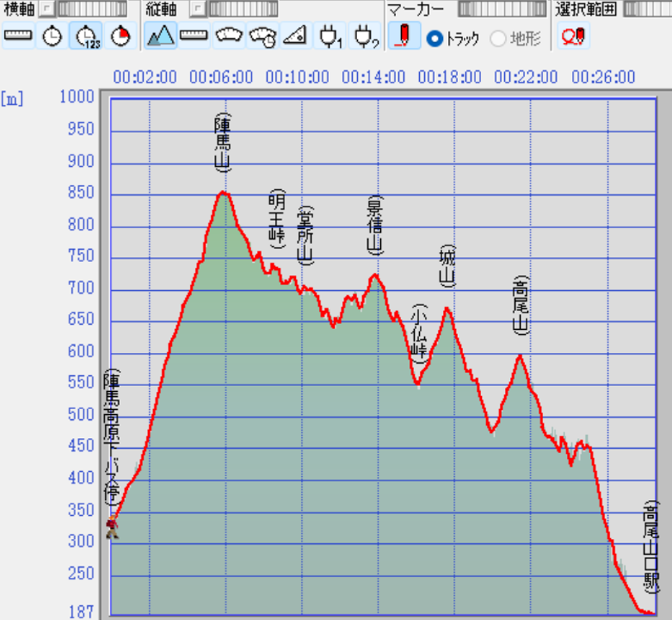This screenshot has height=620, width=672.
Task: Click the 堂所山 waypoint label
Action: pos(305,235)
